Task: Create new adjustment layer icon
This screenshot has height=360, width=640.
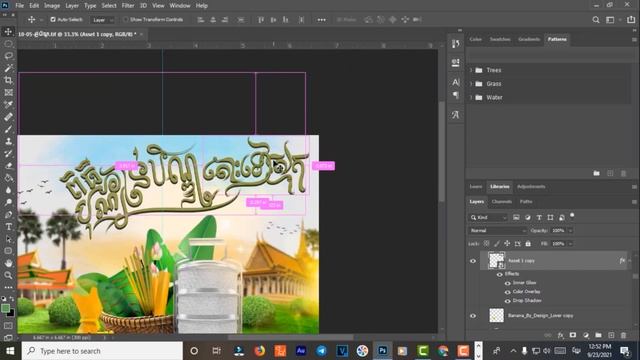Action: pos(586,335)
